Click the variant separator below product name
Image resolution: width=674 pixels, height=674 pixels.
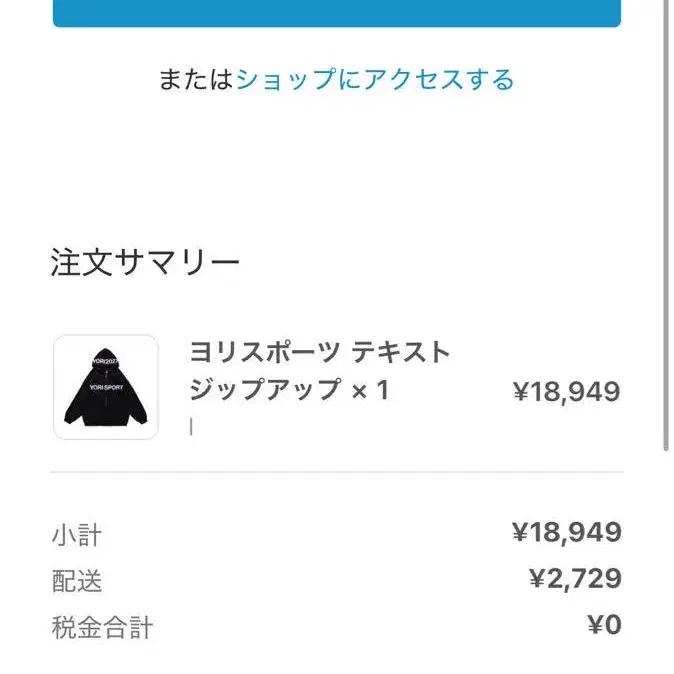click(x=191, y=427)
